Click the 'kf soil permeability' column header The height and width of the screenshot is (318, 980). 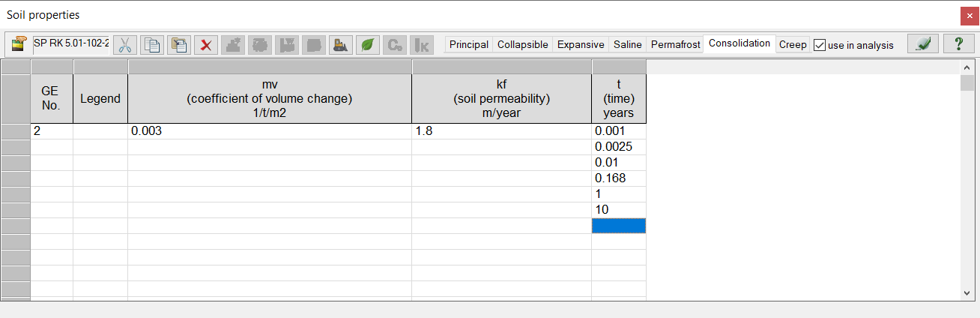coord(502,98)
